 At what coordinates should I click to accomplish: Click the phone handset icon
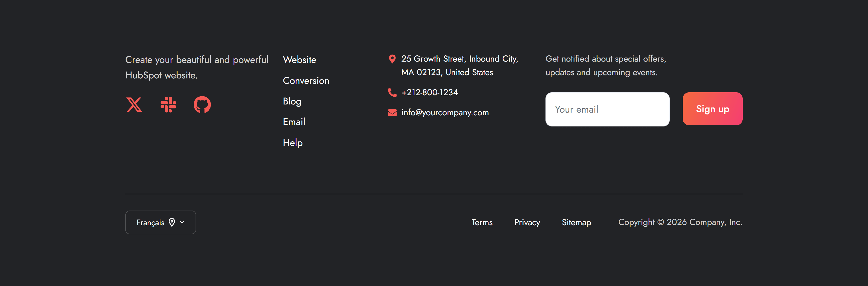point(392,93)
